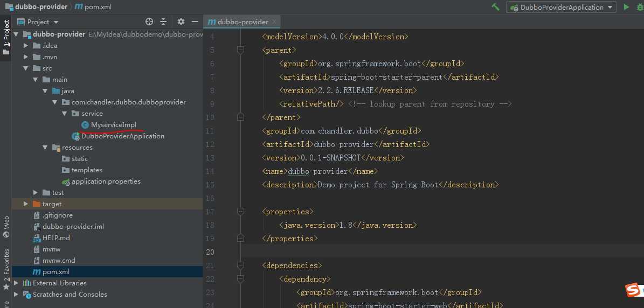644x308 pixels.
Task: Click dubbo-provider in the breadcrumb bar
Action: click(x=36, y=7)
